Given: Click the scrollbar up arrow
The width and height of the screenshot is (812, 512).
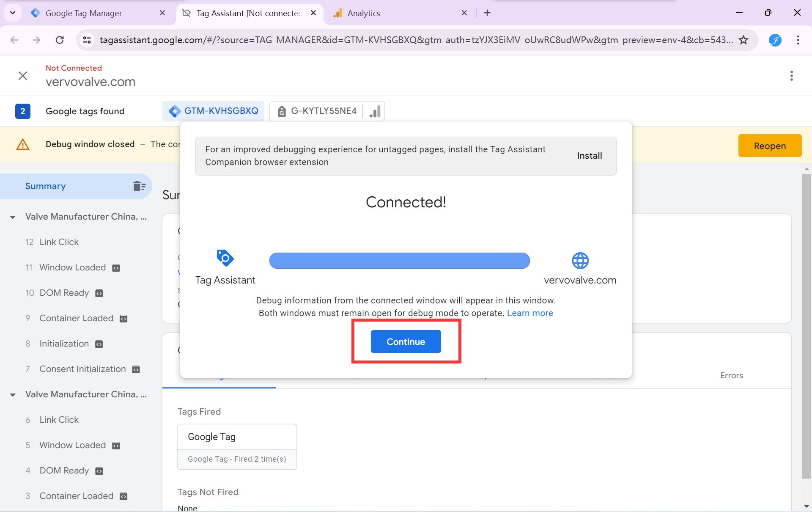Looking at the screenshot, I should 807,169.
